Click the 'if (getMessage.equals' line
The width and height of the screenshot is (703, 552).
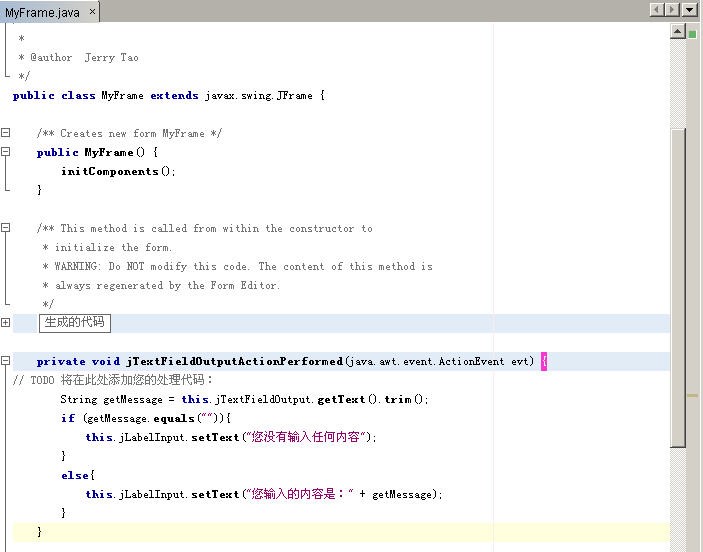point(146,418)
